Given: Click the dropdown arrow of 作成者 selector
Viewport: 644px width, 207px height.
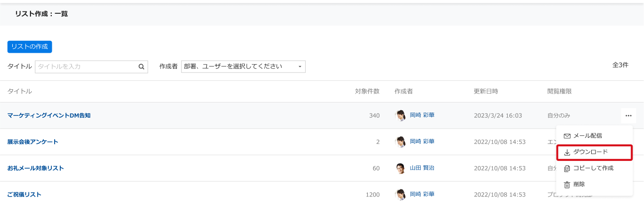Looking at the screenshot, I should 299,67.
